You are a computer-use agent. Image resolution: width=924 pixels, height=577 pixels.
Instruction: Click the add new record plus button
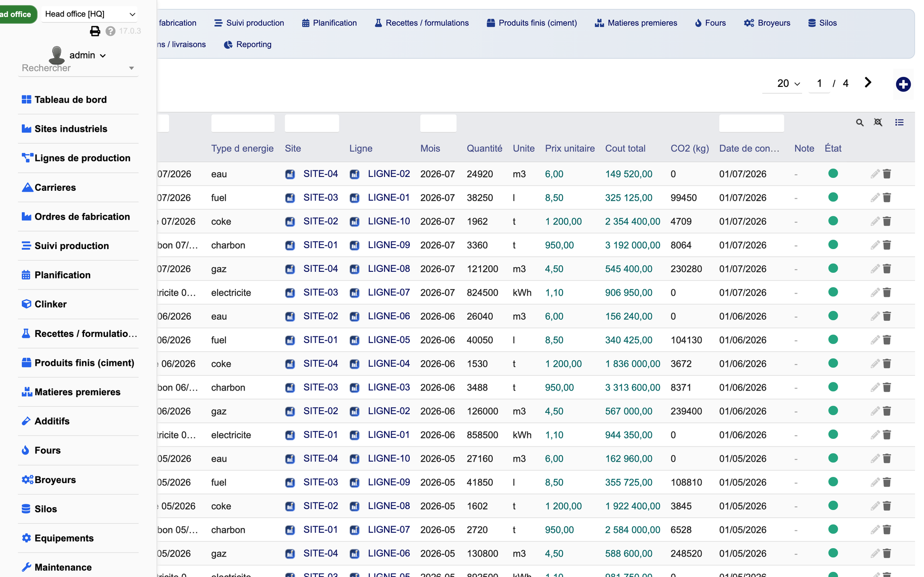903,84
